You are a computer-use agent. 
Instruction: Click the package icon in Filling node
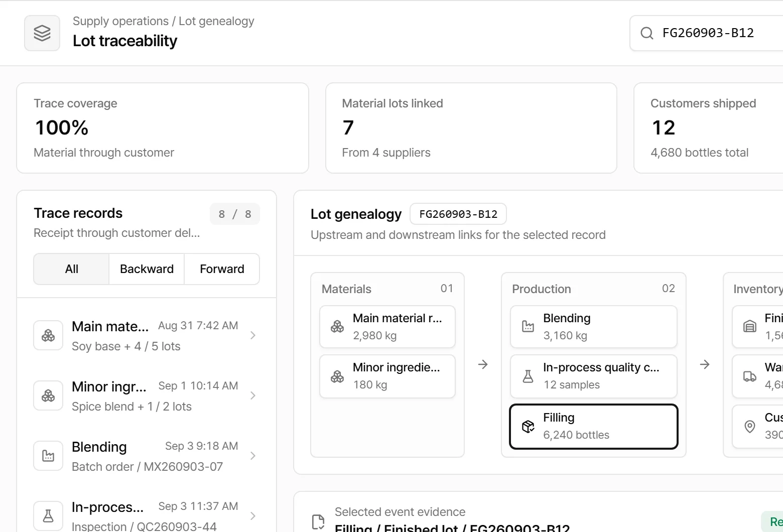(528, 427)
